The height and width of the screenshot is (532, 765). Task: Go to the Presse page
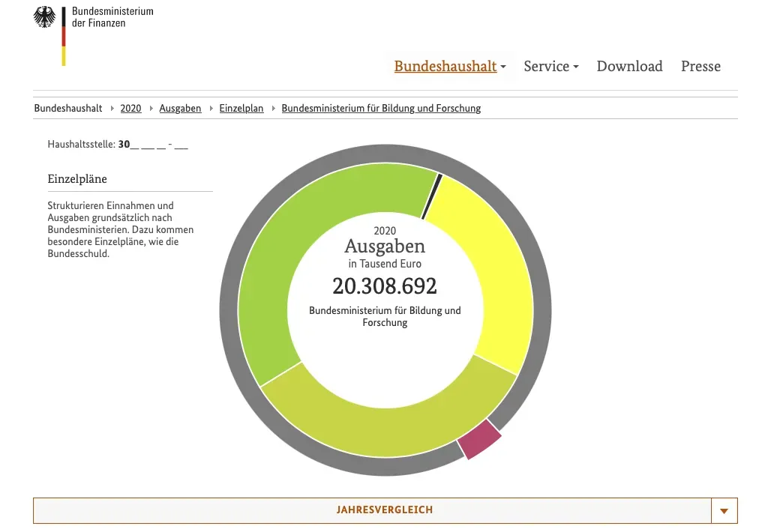700,67
